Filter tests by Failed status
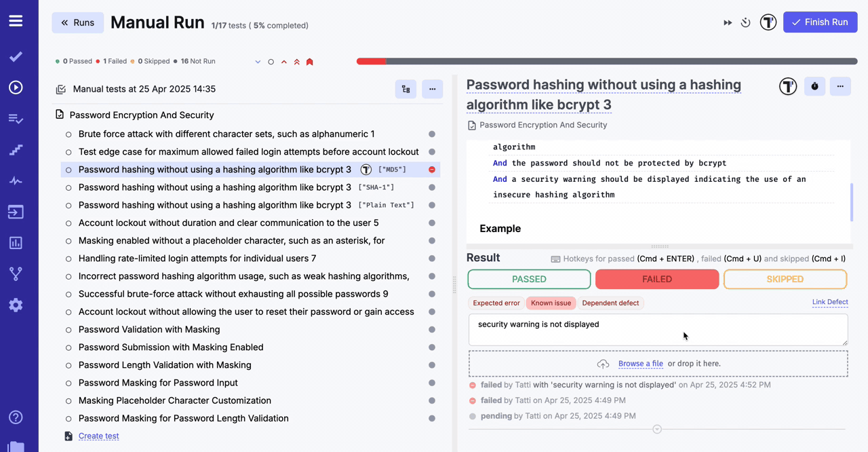The width and height of the screenshot is (868, 452). pyautogui.click(x=111, y=61)
